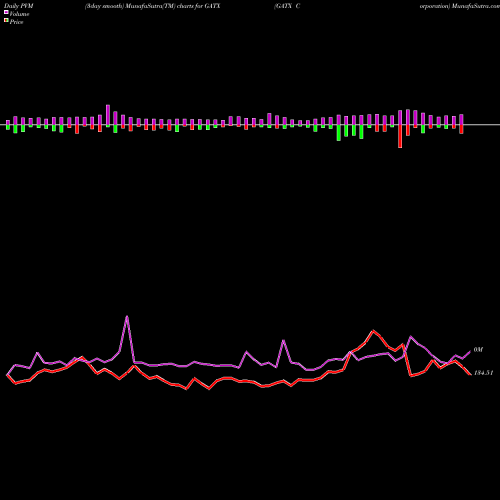Select the 'Volume' legend label

[19, 14]
